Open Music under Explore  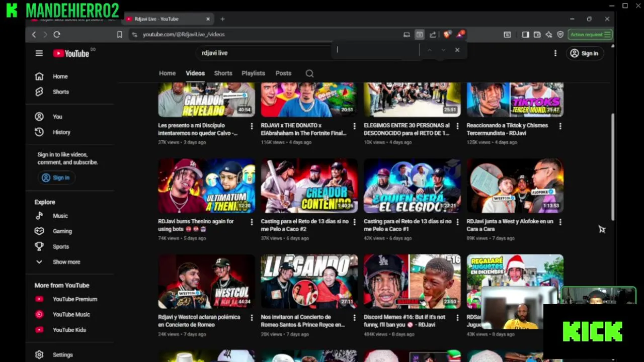pos(60,216)
